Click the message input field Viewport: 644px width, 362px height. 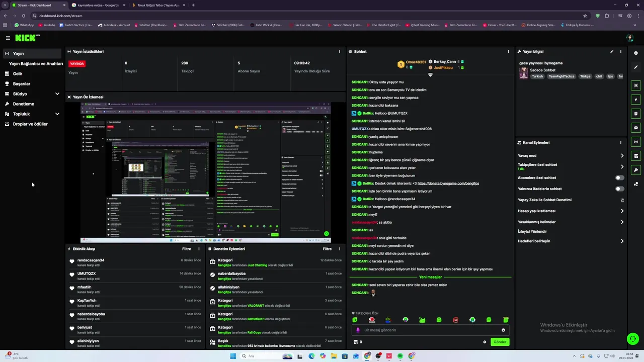430,330
